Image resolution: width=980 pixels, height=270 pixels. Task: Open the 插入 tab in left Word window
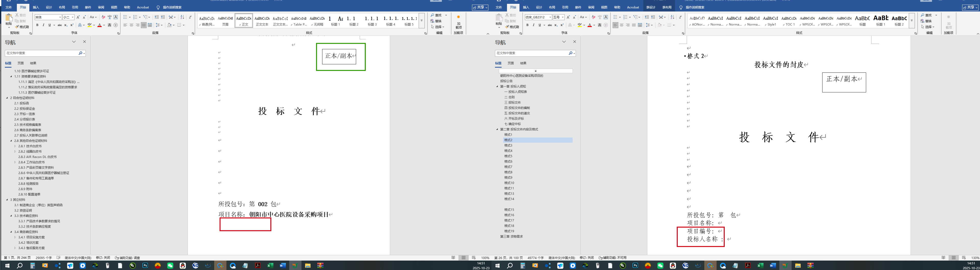pos(36,7)
